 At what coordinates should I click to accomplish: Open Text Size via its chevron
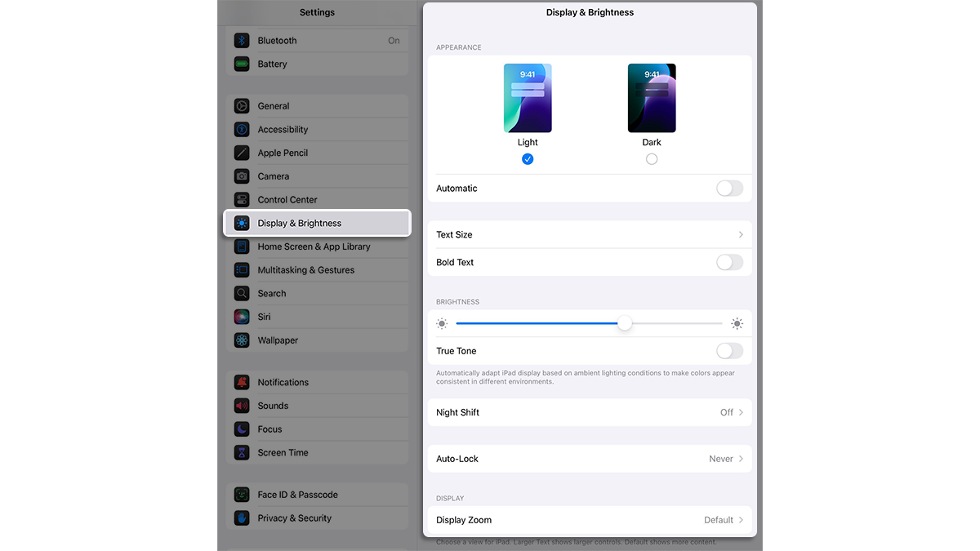pyautogui.click(x=741, y=234)
